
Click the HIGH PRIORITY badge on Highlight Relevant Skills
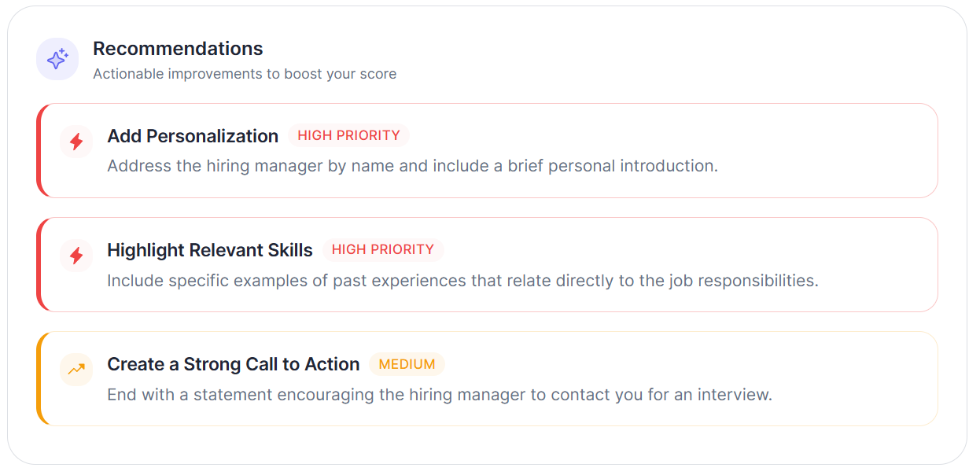(384, 249)
